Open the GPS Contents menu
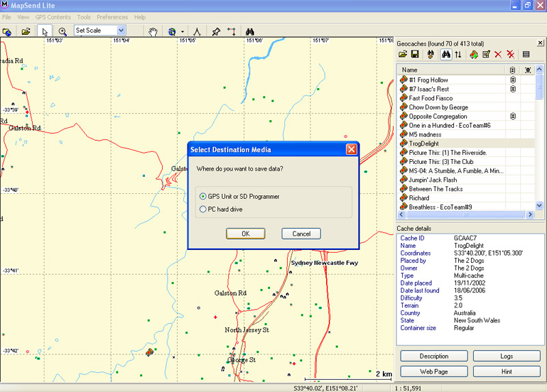The width and height of the screenshot is (547, 392). click(53, 17)
